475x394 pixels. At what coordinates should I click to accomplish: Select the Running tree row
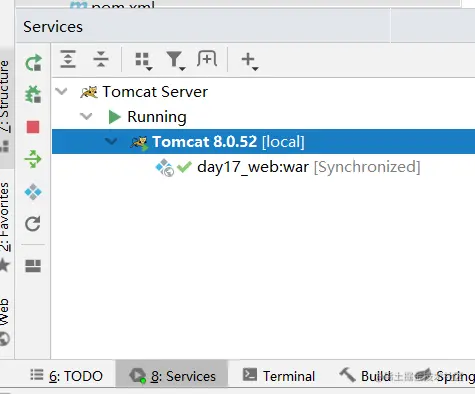point(263,117)
